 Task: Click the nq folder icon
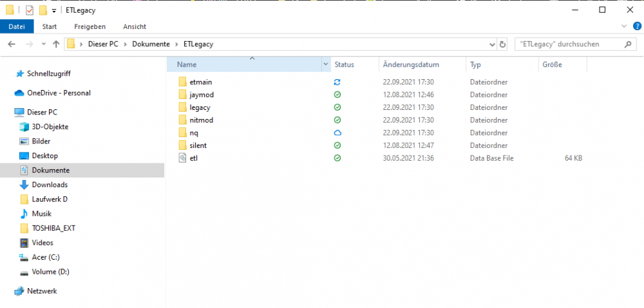tap(183, 133)
